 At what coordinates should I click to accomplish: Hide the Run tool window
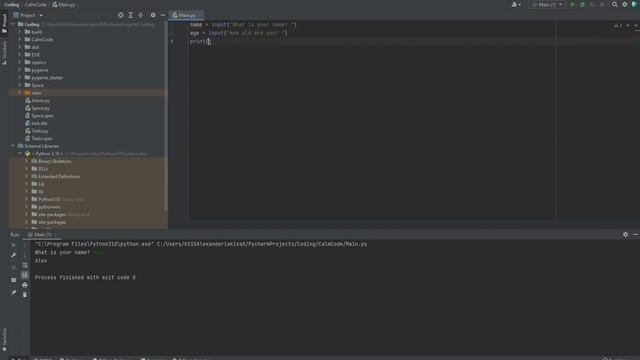[x=636, y=235]
